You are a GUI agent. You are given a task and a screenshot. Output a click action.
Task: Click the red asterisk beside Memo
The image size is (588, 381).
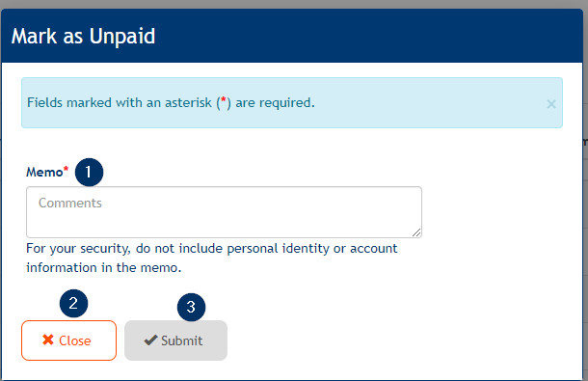pyautogui.click(x=66, y=170)
